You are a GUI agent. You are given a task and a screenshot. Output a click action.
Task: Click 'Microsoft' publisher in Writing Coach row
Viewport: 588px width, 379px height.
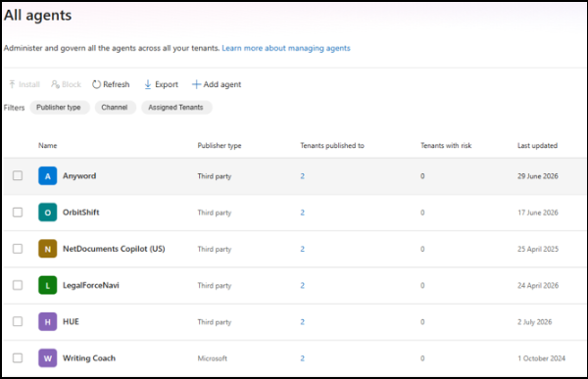click(213, 358)
